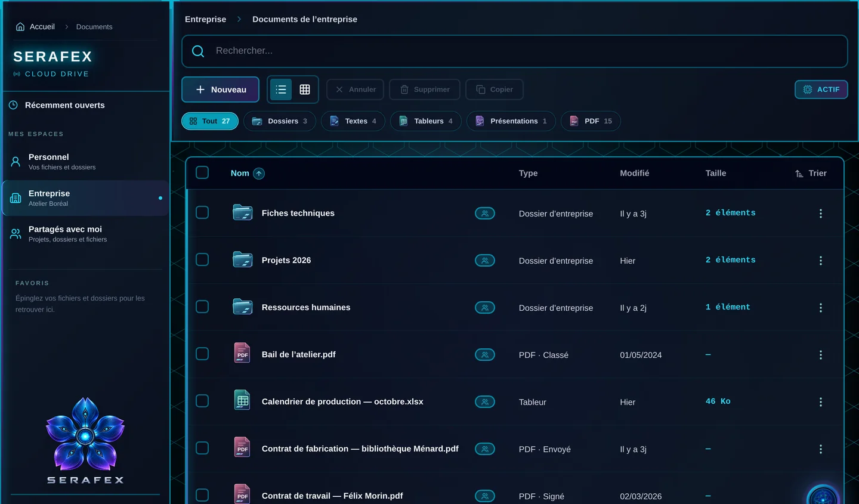The height and width of the screenshot is (504, 859).
Task: Check the Calendrier de production checkbox
Action: (x=202, y=401)
